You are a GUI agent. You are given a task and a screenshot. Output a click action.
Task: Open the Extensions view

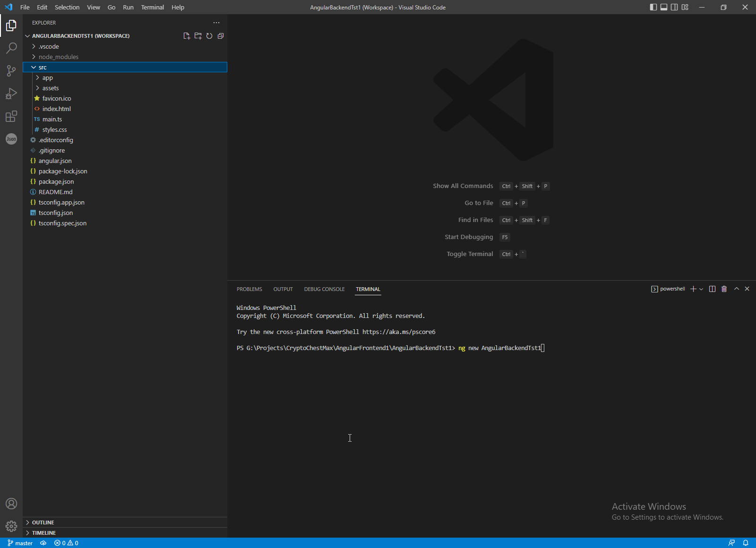(x=11, y=116)
